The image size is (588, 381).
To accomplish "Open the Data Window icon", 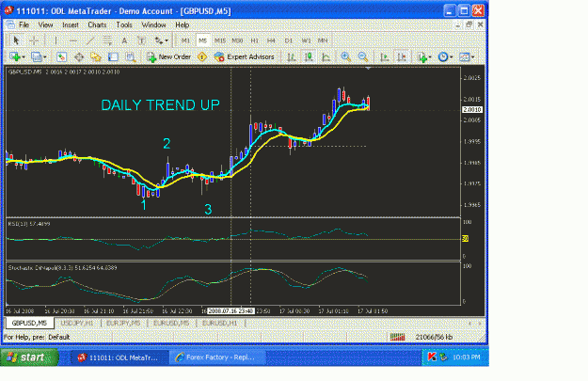I will (x=79, y=57).
